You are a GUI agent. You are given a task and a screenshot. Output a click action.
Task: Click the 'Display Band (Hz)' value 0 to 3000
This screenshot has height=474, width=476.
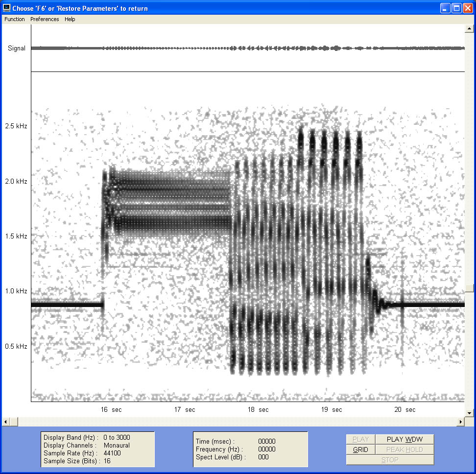point(117,437)
